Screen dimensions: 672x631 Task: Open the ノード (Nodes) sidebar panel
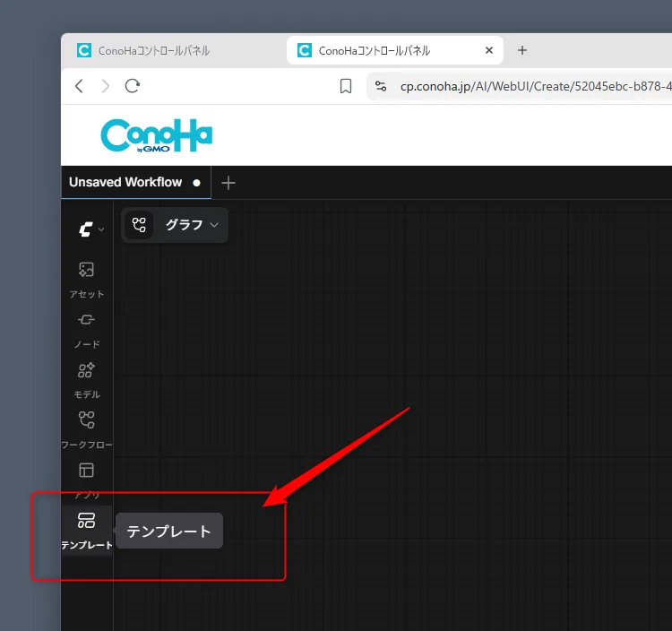[x=87, y=331]
